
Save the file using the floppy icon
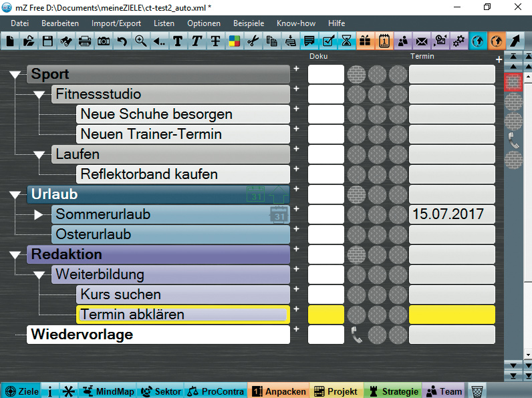click(47, 41)
